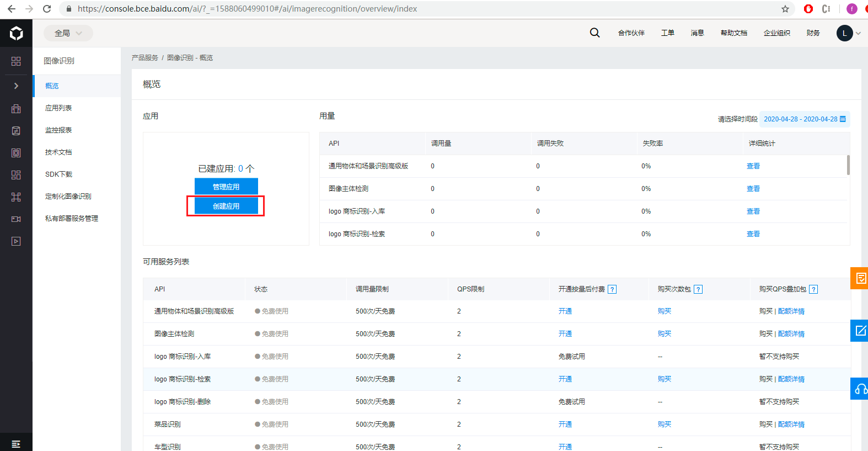Select 应用列表 in the side menu

77,108
